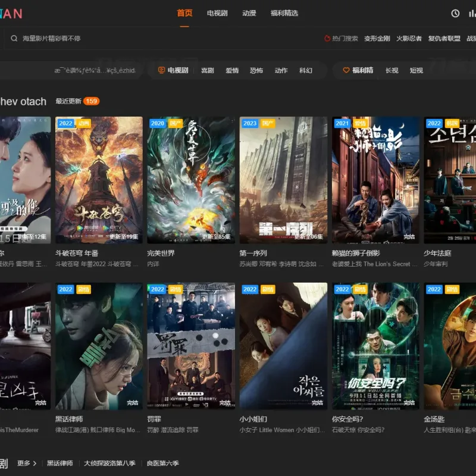Switch to 首页 tab
The height and width of the screenshot is (476, 476).
(x=184, y=13)
